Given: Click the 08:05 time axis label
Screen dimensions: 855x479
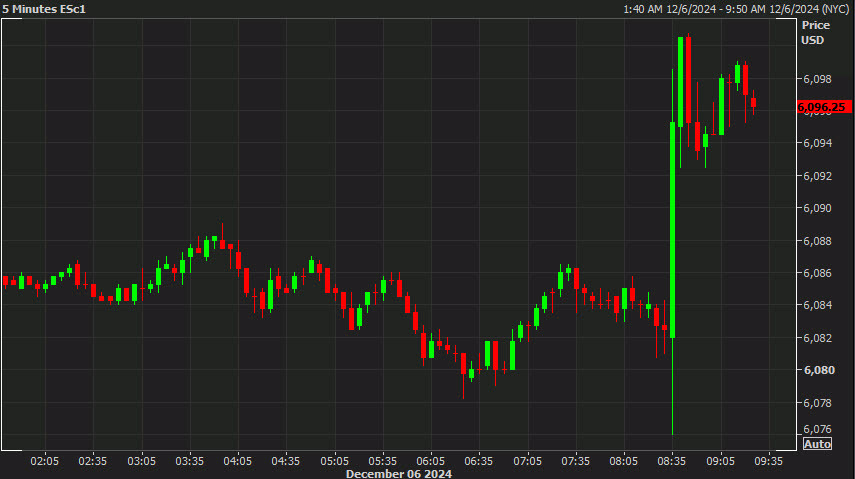Looking at the screenshot, I should (x=624, y=461).
